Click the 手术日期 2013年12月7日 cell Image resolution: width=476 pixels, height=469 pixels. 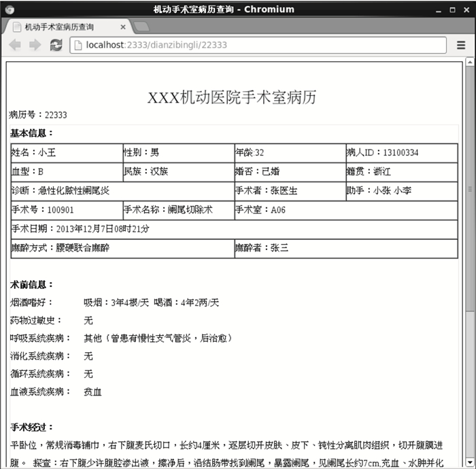coord(234,229)
